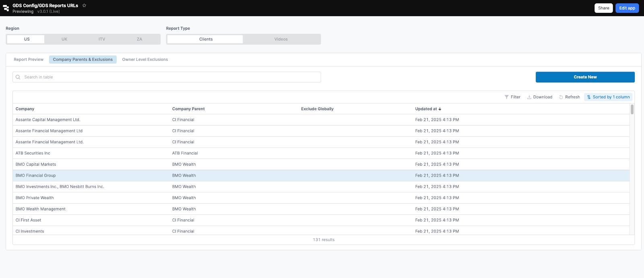644x278 pixels.
Task: Select the BMO Capital Markets row
Action: 321,165
